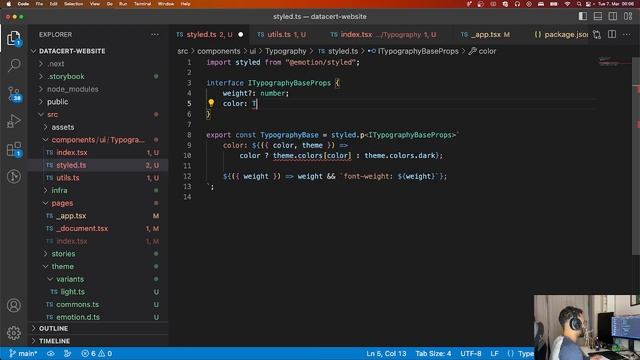Open _app.tsx in the pages folder
Image resolution: width=640 pixels, height=360 pixels.
pos(71,216)
